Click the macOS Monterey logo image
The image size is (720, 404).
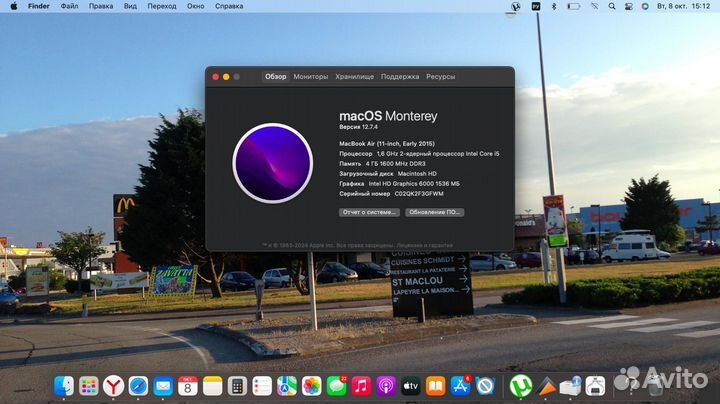point(273,163)
